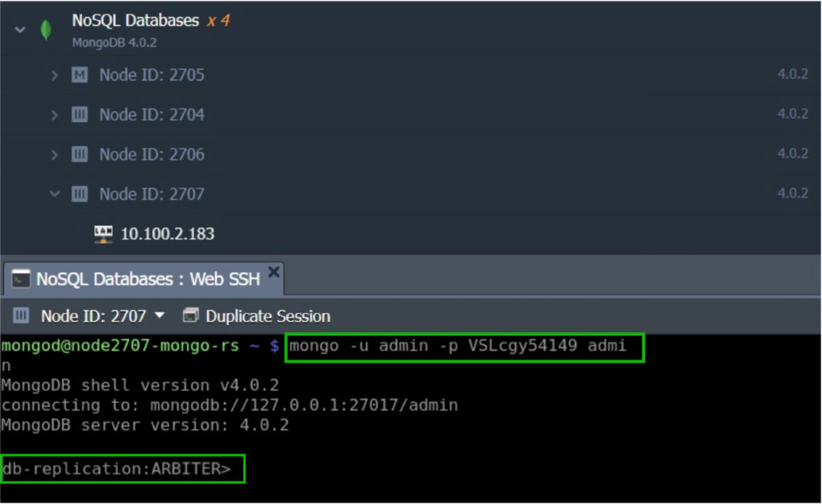822x504 pixels.
Task: Collapse the NoSQL Databases layer chevron
Action: pyautogui.click(x=20, y=30)
